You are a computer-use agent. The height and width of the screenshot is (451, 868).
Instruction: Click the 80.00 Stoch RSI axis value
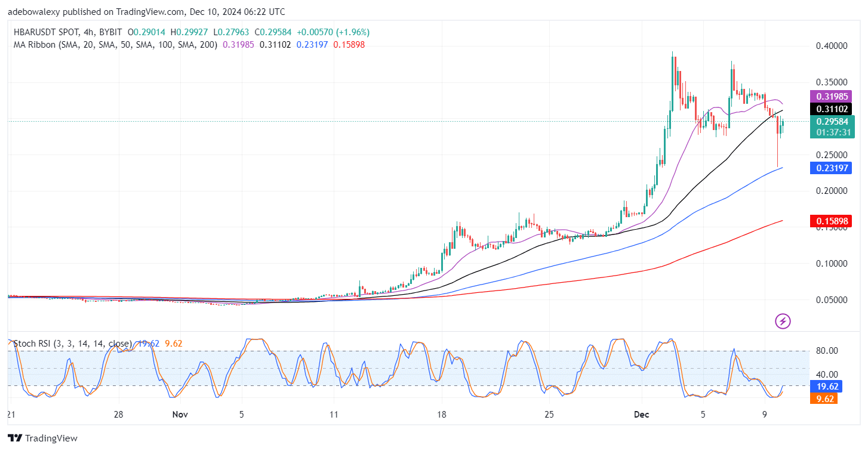coord(826,351)
